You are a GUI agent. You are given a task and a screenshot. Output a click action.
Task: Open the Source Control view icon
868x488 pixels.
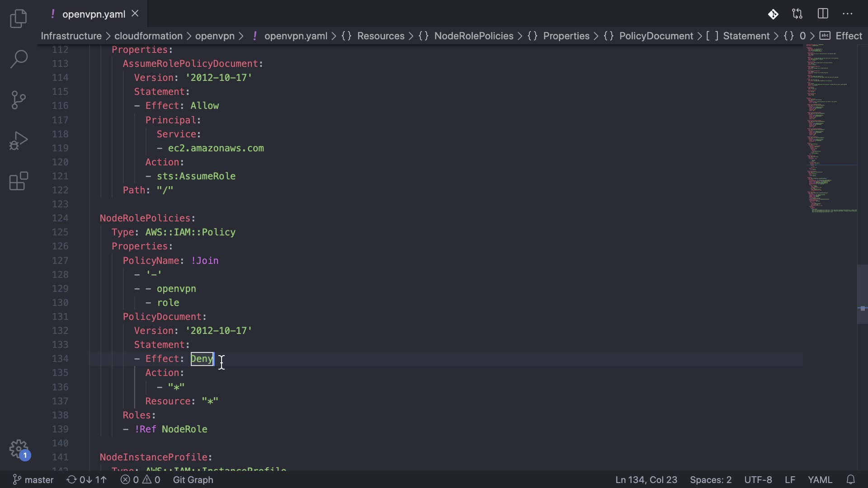[19, 100]
